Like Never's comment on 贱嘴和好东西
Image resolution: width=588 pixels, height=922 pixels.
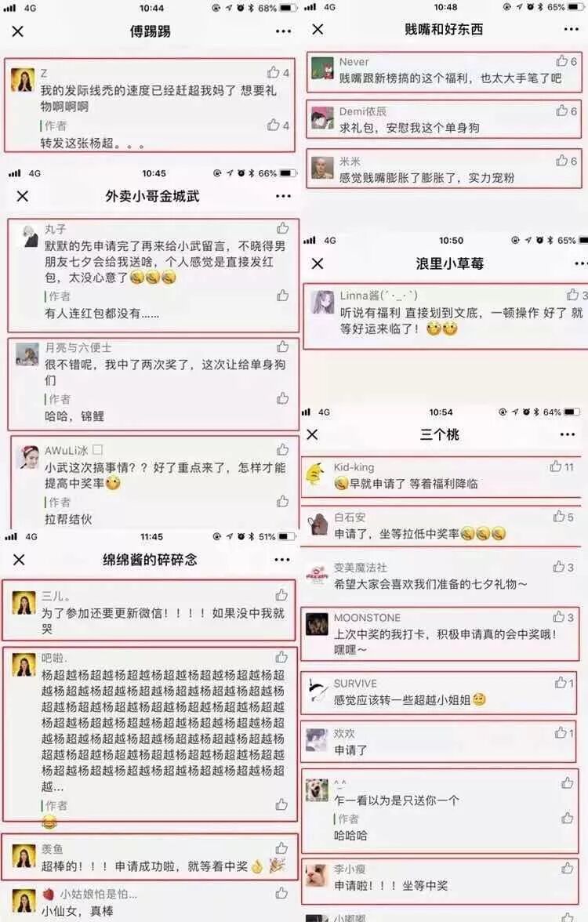(562, 60)
